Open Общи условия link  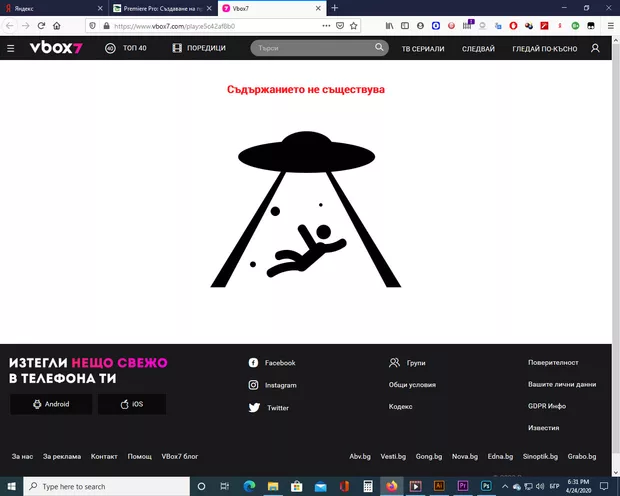[412, 384]
